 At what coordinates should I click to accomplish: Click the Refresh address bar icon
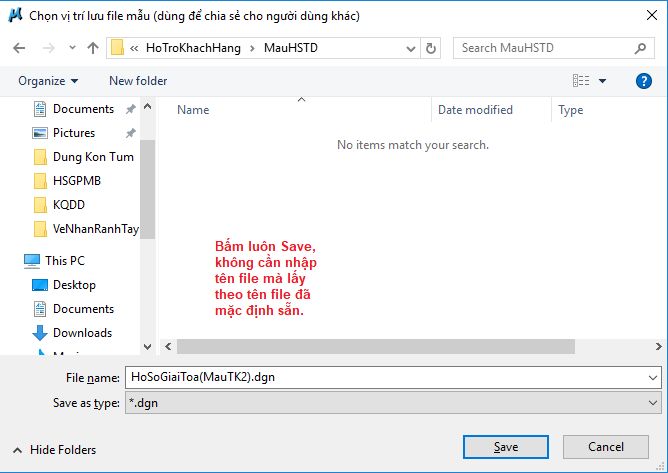(431, 48)
